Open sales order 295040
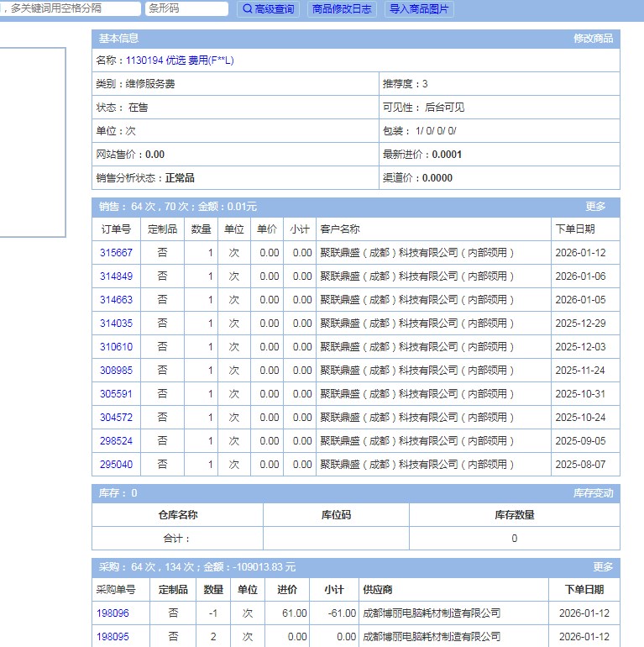 pos(116,465)
